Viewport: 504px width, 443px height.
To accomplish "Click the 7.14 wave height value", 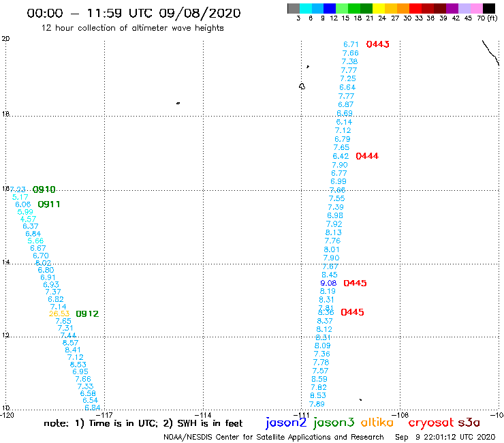I will pos(58,307).
